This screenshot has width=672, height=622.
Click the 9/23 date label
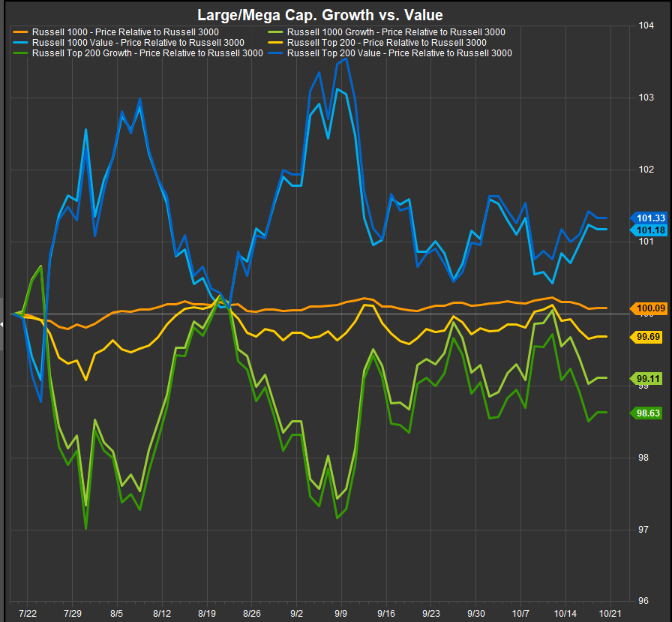coord(431,614)
